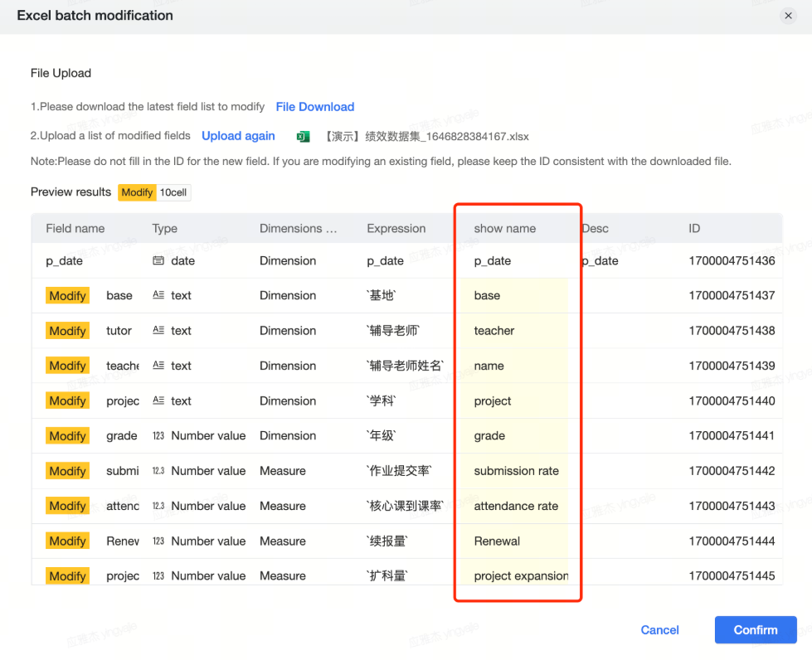Screen dimensions: 812x660
Task: Click the show name column header
Action: click(505, 228)
